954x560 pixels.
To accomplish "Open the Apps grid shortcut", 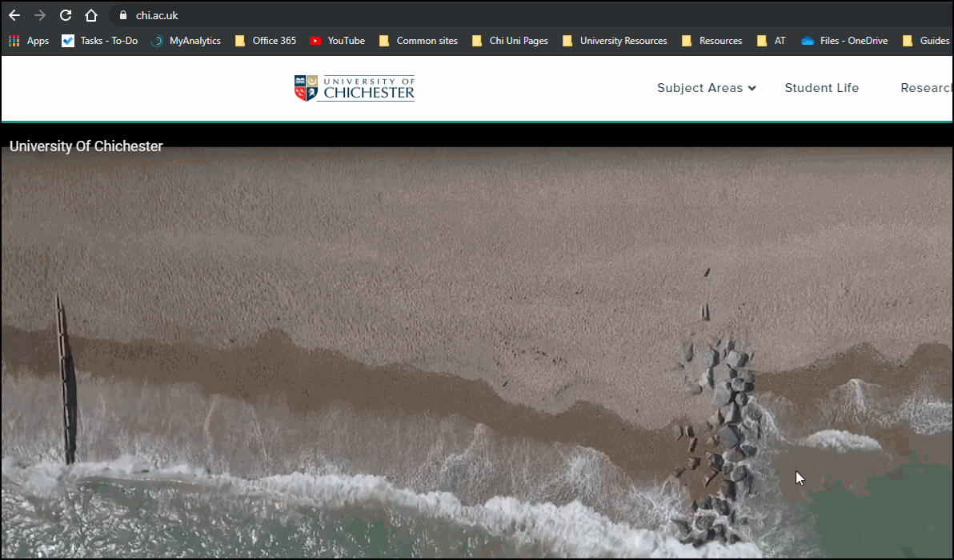I will click(29, 41).
